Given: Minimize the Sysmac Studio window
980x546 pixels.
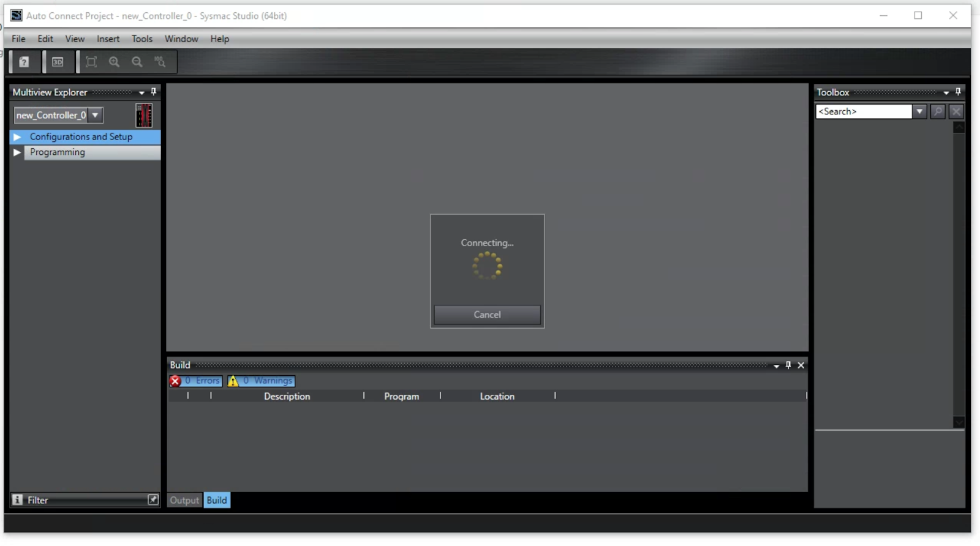Looking at the screenshot, I should (883, 15).
